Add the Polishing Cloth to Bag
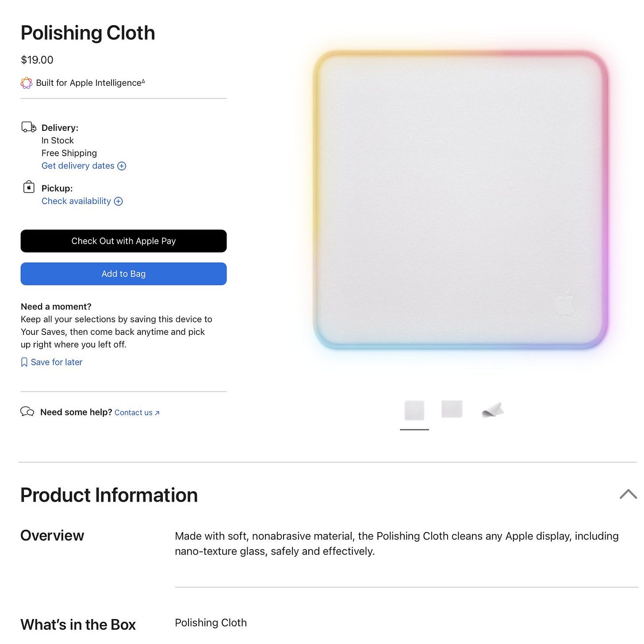This screenshot has height=644, width=644. (x=123, y=274)
